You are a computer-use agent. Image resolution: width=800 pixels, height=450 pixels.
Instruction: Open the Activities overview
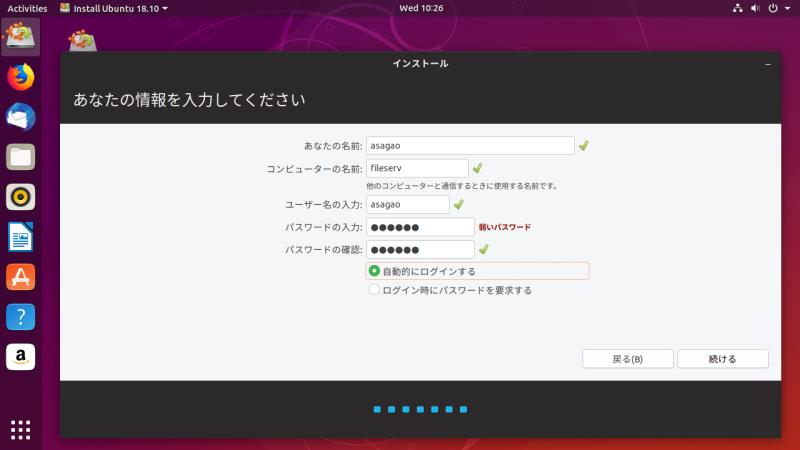(27, 8)
